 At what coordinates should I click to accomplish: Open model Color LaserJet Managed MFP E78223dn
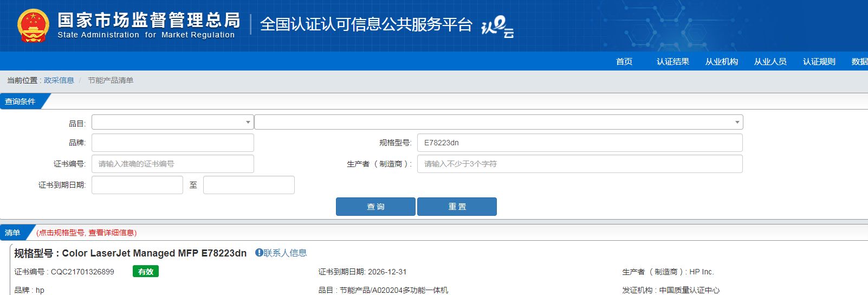click(x=154, y=253)
